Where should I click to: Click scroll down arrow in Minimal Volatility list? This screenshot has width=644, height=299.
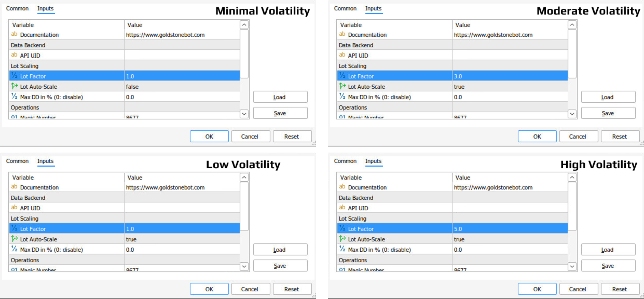[244, 114]
